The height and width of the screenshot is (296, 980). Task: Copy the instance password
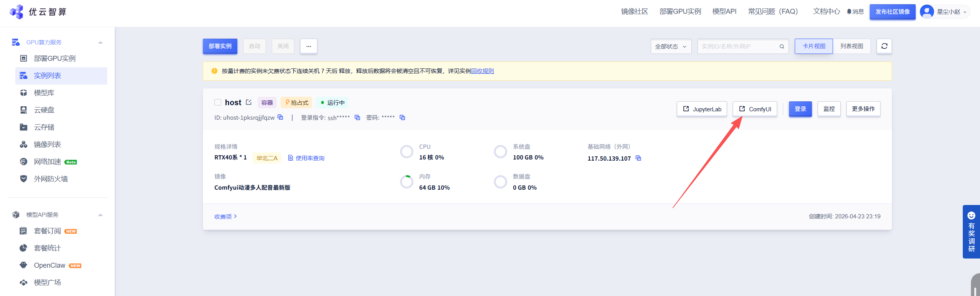(402, 117)
